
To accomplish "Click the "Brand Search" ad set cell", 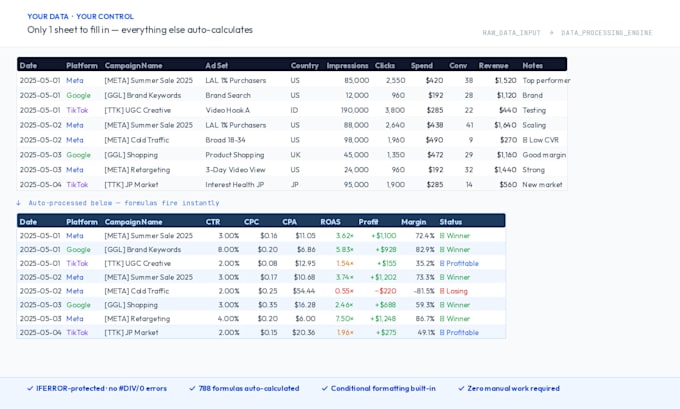I will tap(228, 95).
